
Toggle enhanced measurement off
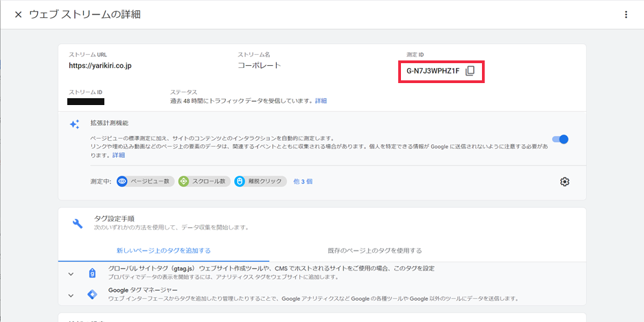560,139
